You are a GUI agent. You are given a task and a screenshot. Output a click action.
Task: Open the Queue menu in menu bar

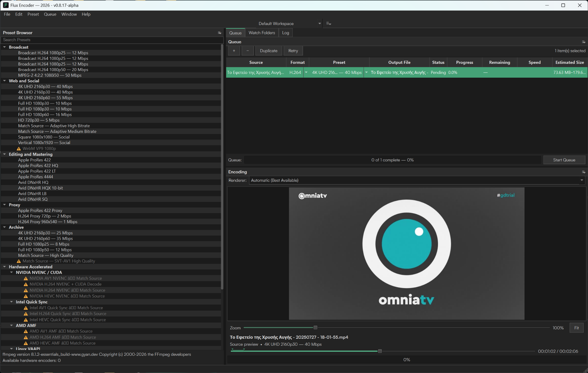tap(50, 14)
